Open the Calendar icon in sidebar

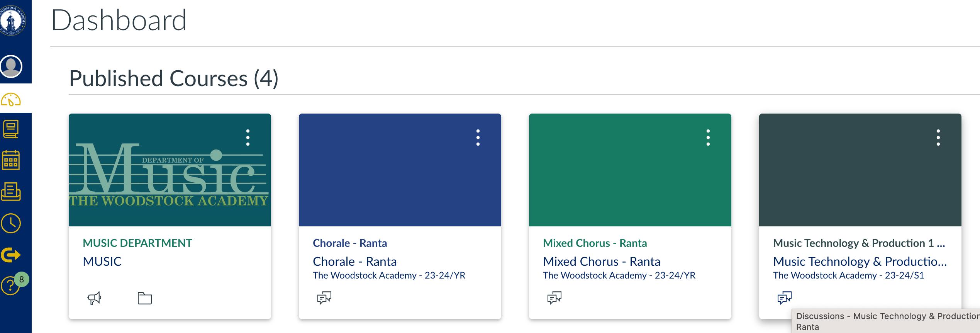click(11, 160)
